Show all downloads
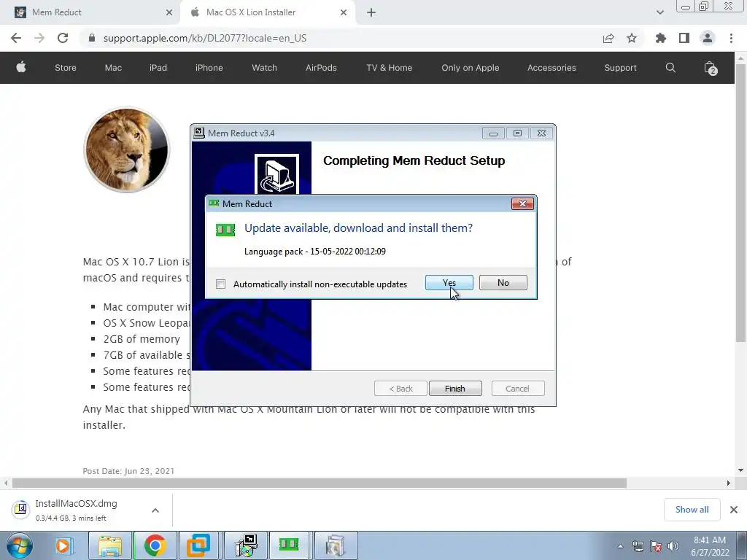This screenshot has height=560, width=747. [x=692, y=510]
